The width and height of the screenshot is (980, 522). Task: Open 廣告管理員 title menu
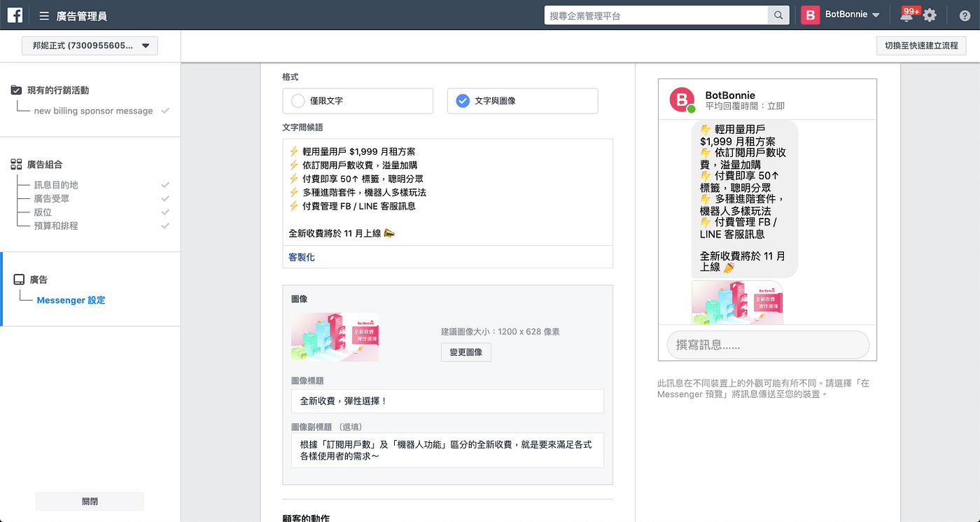tap(82, 15)
